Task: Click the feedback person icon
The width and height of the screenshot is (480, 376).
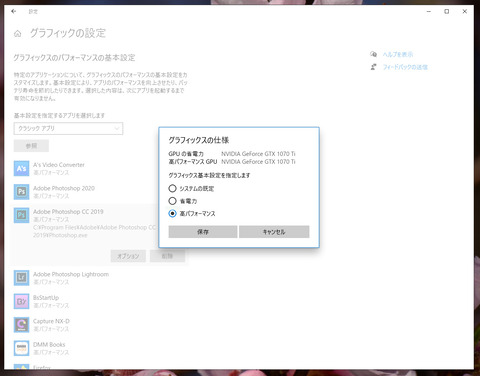Action: tap(373, 67)
